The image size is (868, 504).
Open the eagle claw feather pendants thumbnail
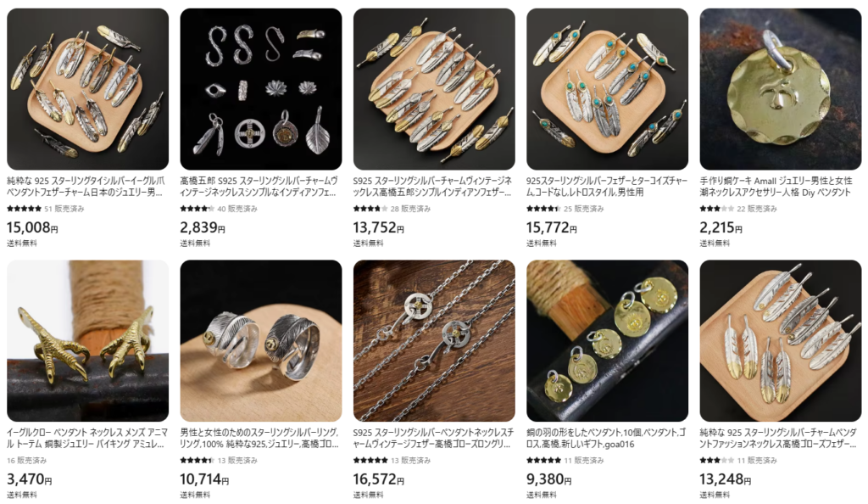[x=87, y=88]
